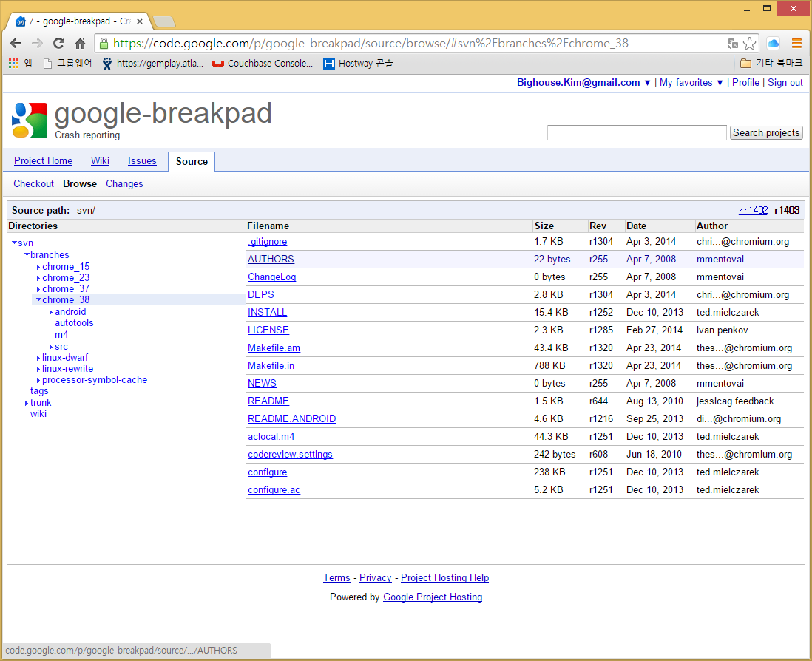812x661 pixels.
Task: Collapse the branches folder arrow
Action: pyautogui.click(x=27, y=254)
